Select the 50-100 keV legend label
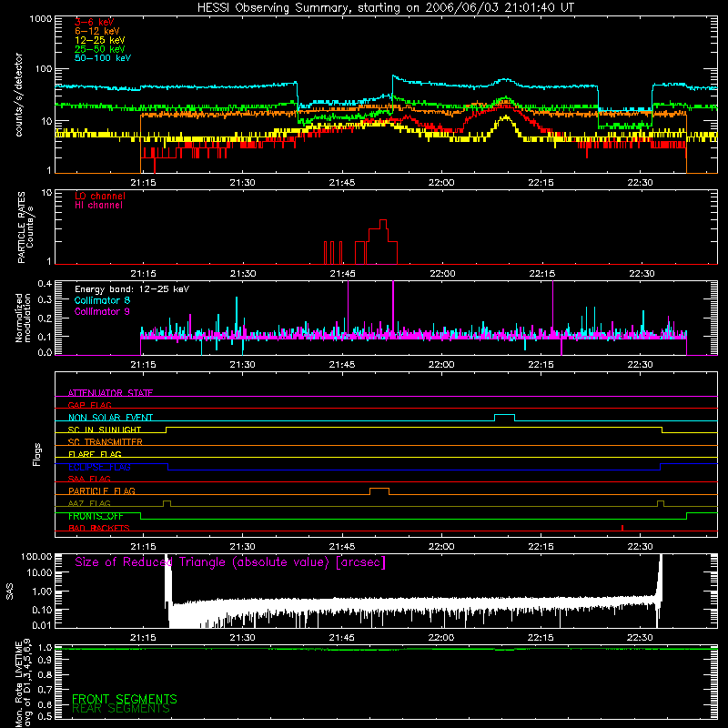The width and height of the screenshot is (728, 728). [x=102, y=58]
